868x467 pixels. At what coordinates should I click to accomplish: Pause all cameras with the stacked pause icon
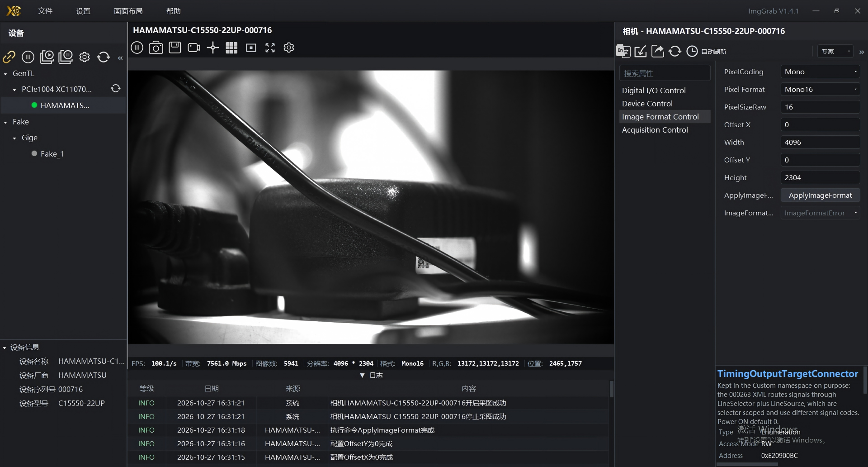point(66,57)
